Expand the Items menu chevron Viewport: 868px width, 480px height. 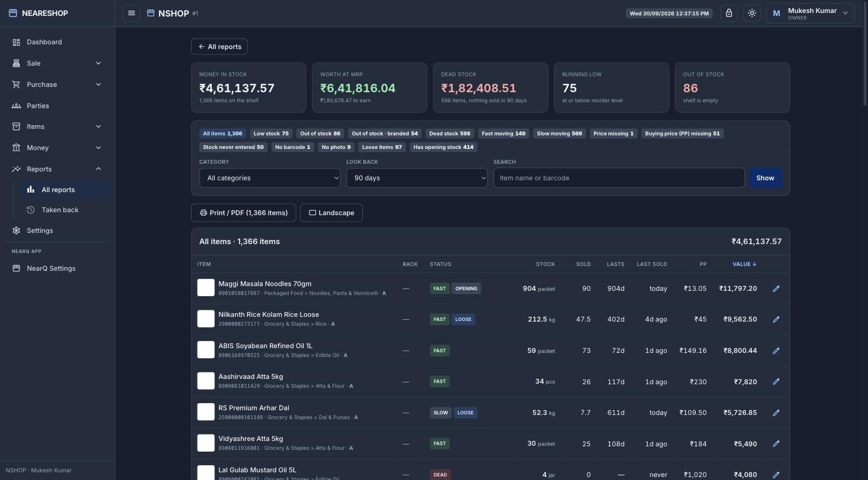98,127
